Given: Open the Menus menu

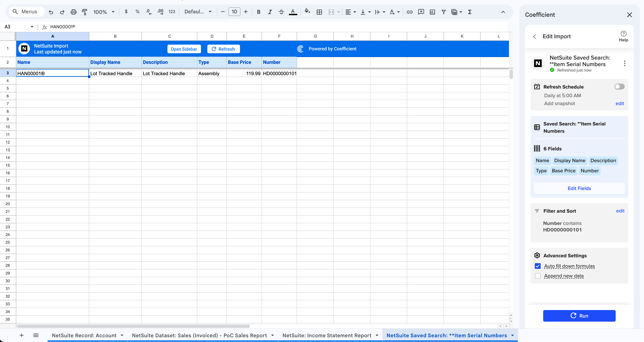Looking at the screenshot, I should tap(26, 12).
